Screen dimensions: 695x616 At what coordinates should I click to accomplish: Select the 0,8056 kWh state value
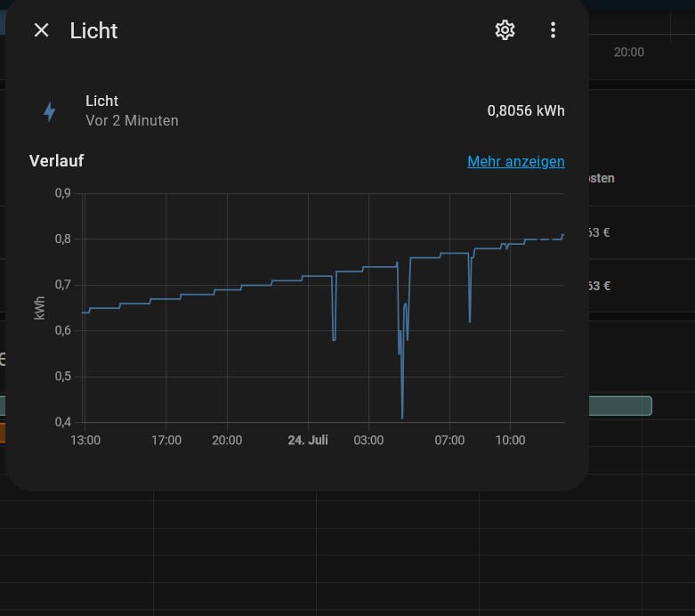(x=525, y=111)
